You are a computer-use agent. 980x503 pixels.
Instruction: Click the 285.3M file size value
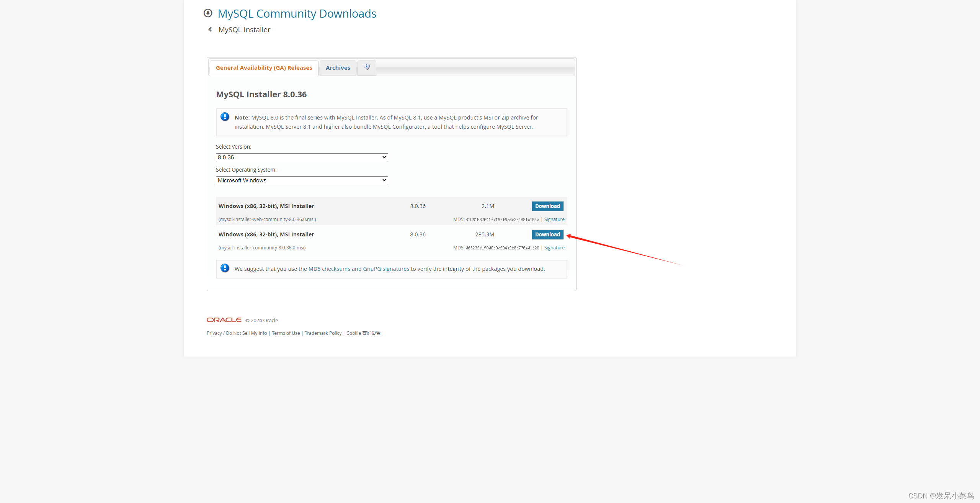[x=485, y=234]
